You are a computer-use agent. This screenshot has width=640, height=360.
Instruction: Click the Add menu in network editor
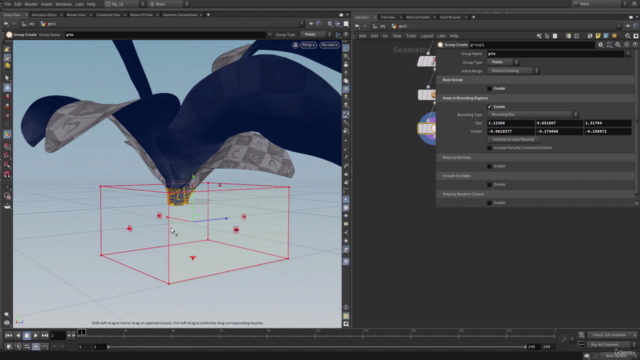[362, 36]
